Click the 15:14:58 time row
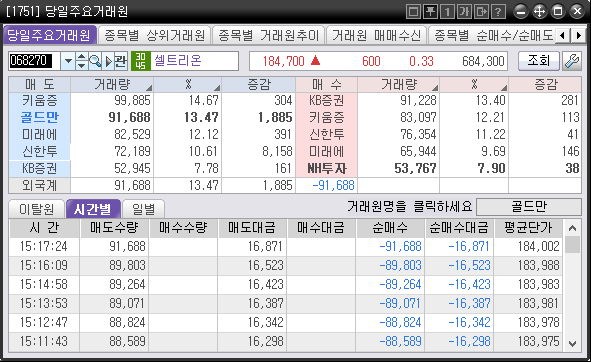Screen dimensions: 591x362 (x=286, y=284)
